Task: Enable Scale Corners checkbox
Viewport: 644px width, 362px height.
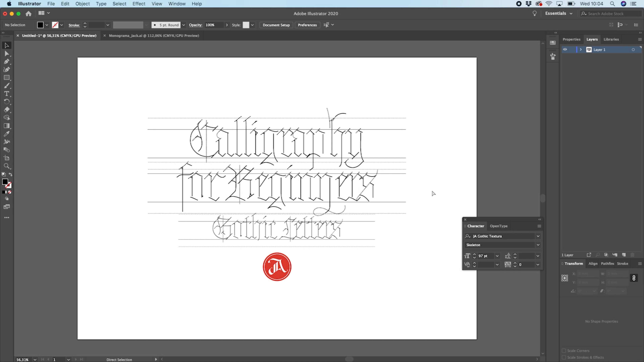Action: point(564,350)
